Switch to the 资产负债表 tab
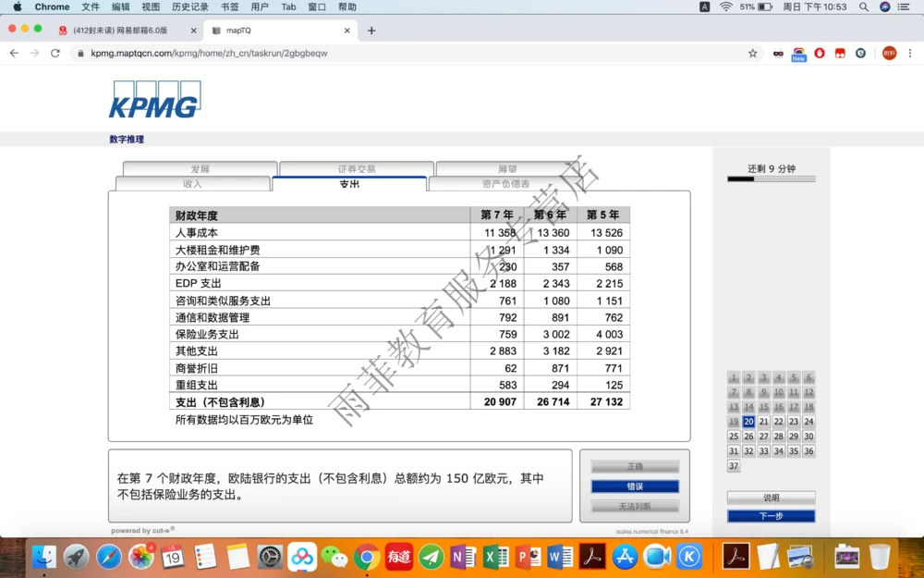The image size is (924, 578). 505,183
